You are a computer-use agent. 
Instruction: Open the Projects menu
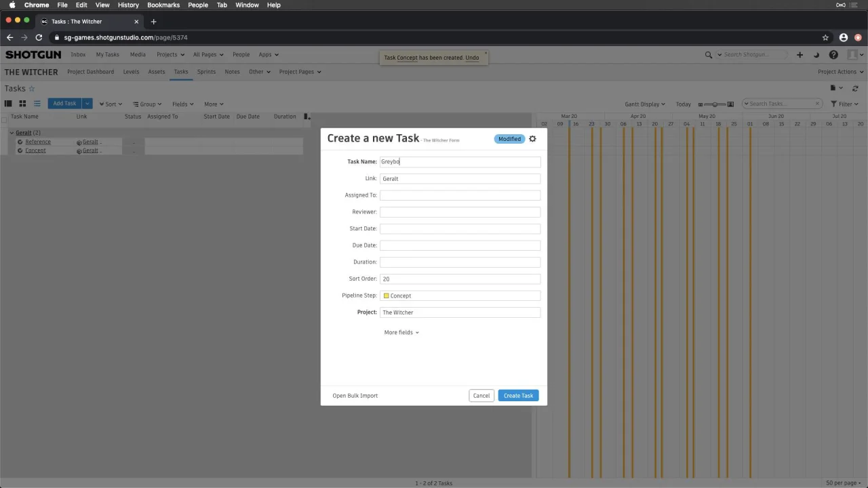pyautogui.click(x=171, y=55)
